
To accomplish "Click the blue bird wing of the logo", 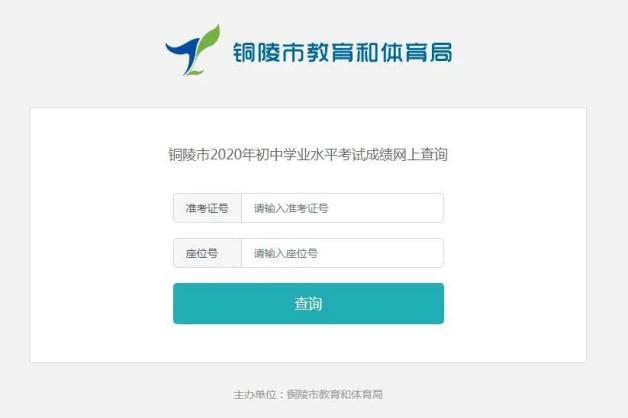I will coord(182,50).
